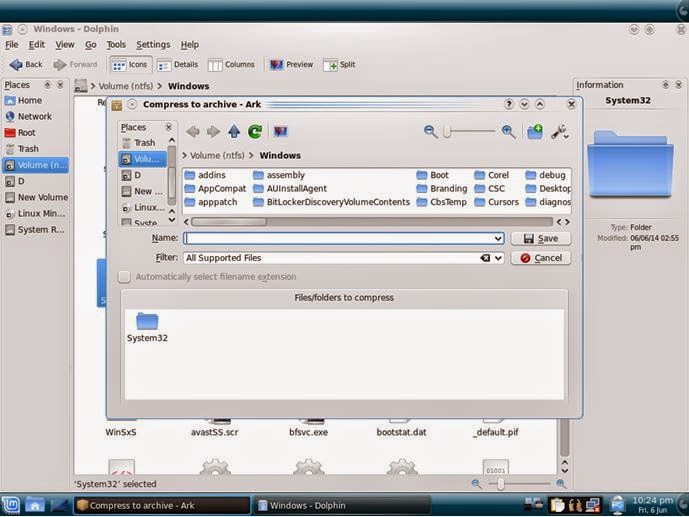Click the taskbar clock showing 10:24 pm
The image size is (689, 517).
(x=653, y=505)
